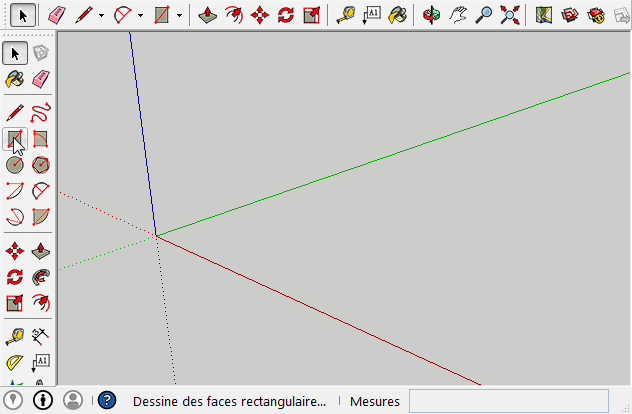This screenshot has width=632, height=414.
Task: Open the Add Location map tool
Action: point(544,15)
